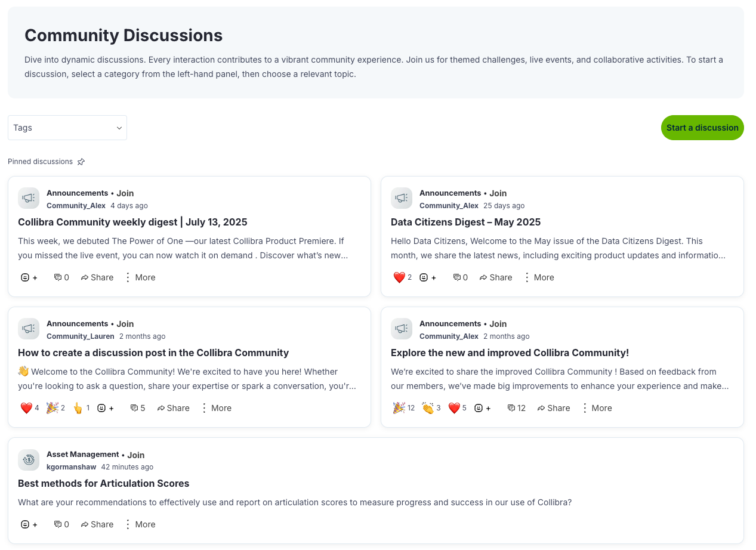The width and height of the screenshot is (756, 550).
Task: View Community_Lauren's profile
Action: [x=80, y=336]
